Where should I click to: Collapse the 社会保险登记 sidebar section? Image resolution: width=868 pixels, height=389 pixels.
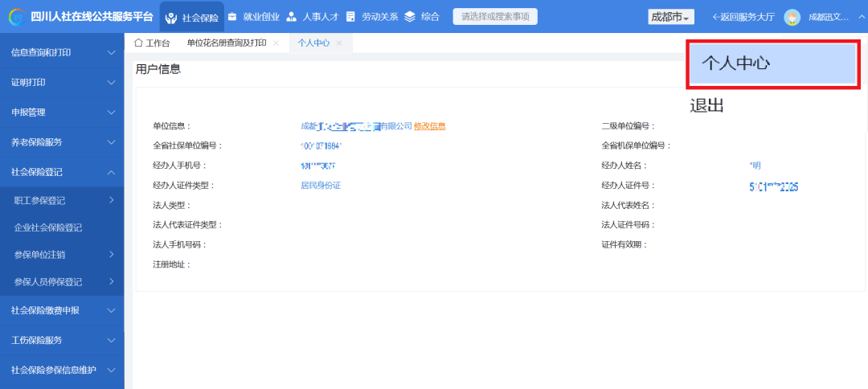pyautogui.click(x=62, y=172)
